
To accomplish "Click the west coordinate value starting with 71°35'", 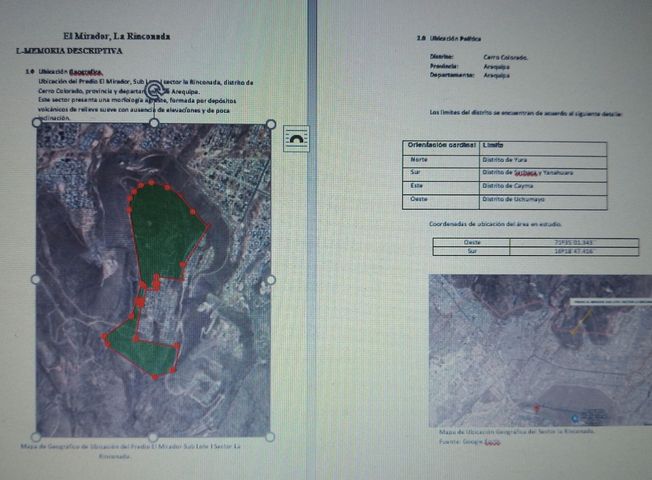I will click(574, 242).
